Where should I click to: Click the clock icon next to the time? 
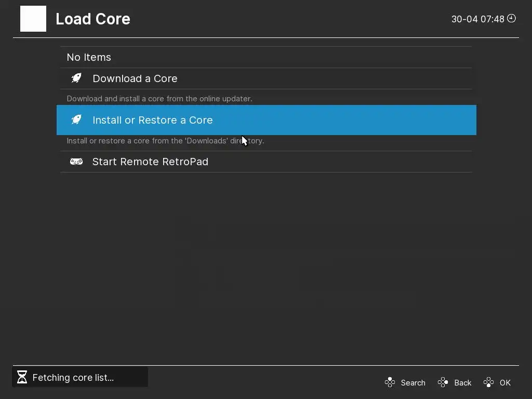[x=511, y=19]
